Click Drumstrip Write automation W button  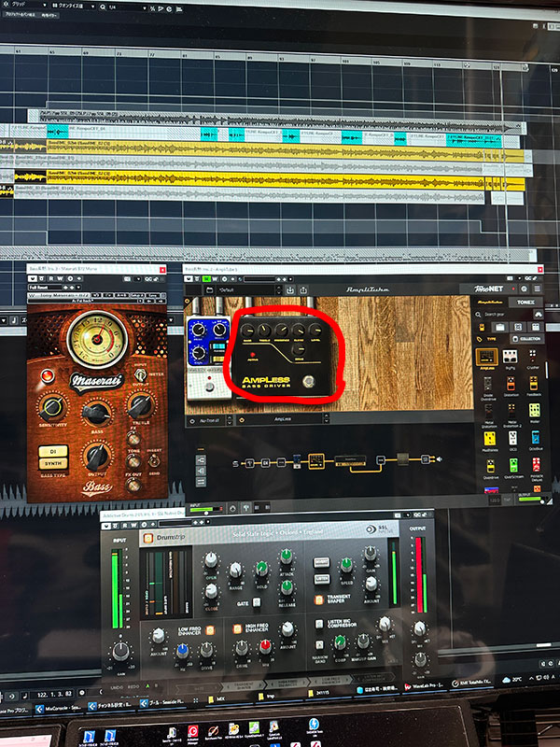(x=133, y=526)
